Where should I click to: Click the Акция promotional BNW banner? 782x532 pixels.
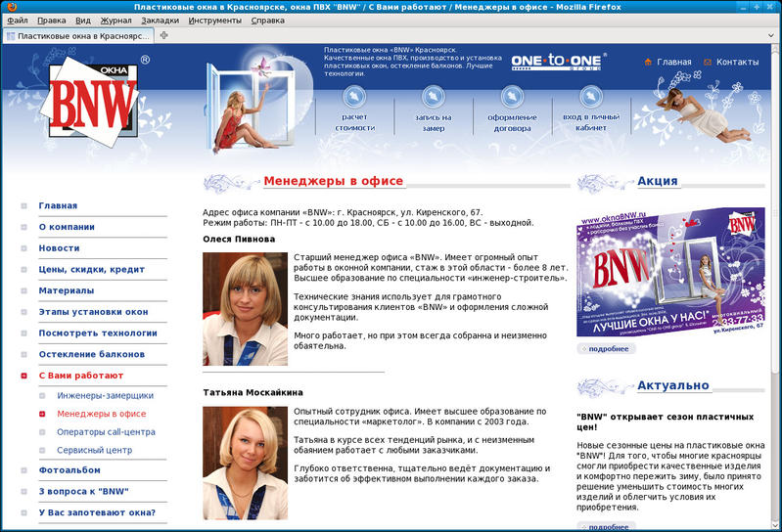(670, 272)
